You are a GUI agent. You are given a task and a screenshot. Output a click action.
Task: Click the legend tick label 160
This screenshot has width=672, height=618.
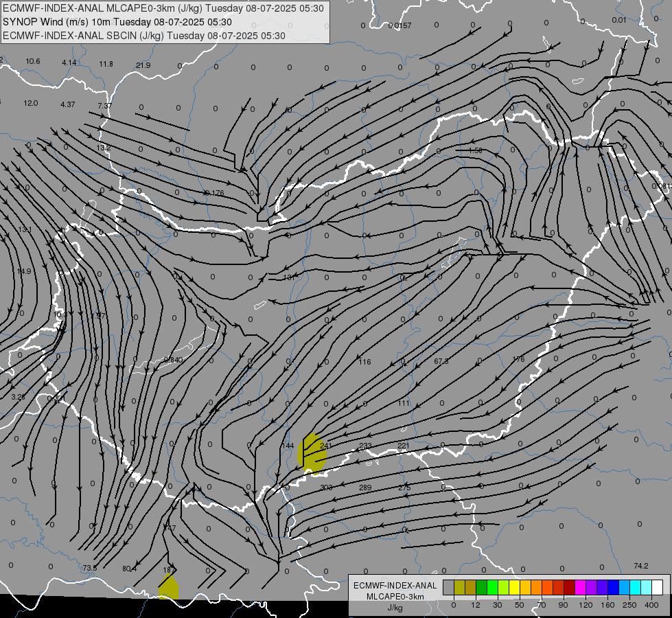607,605
